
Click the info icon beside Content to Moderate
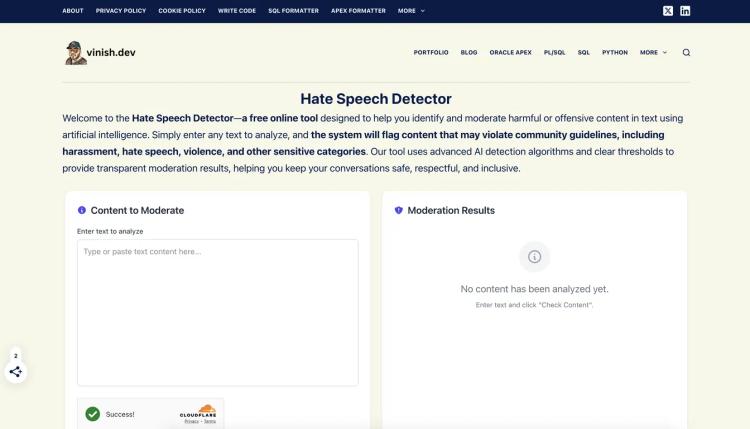tap(82, 210)
